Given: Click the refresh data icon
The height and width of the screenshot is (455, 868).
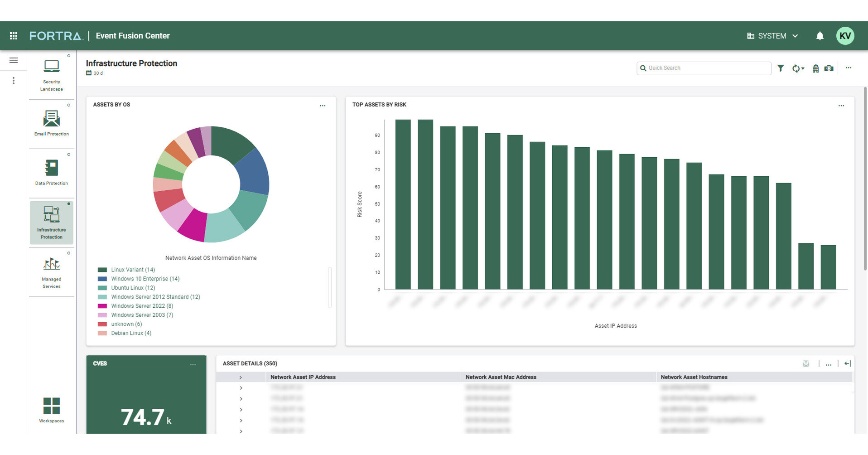Looking at the screenshot, I should [796, 68].
